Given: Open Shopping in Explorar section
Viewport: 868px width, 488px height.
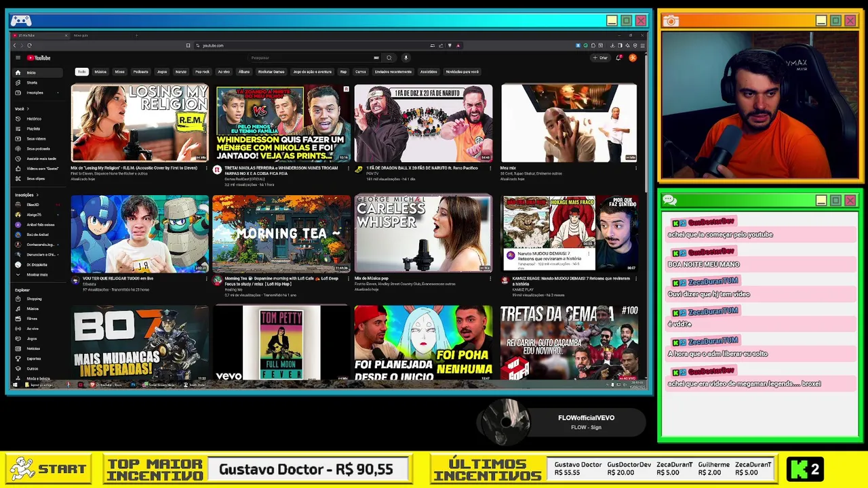Looking at the screenshot, I should point(37,299).
